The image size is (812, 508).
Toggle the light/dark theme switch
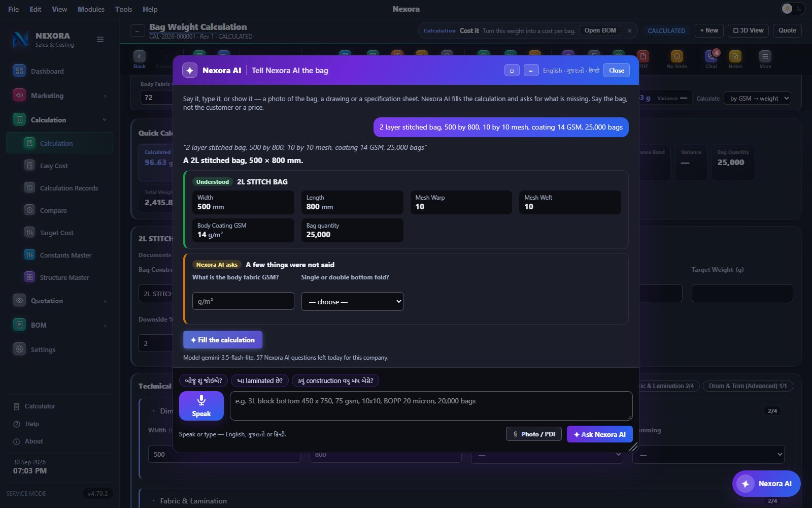click(x=793, y=9)
